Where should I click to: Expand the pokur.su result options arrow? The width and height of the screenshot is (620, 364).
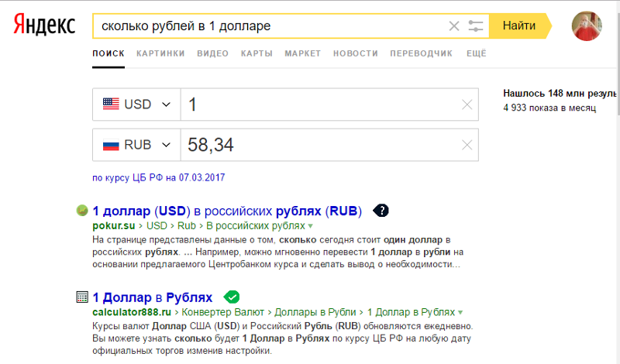311,226
